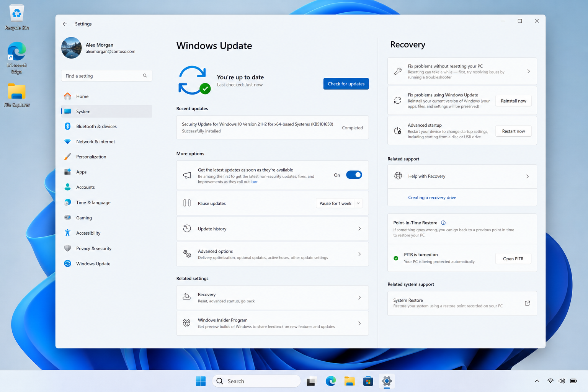Click the Advanced startup power icon
The width and height of the screenshot is (588, 392).
click(x=398, y=131)
